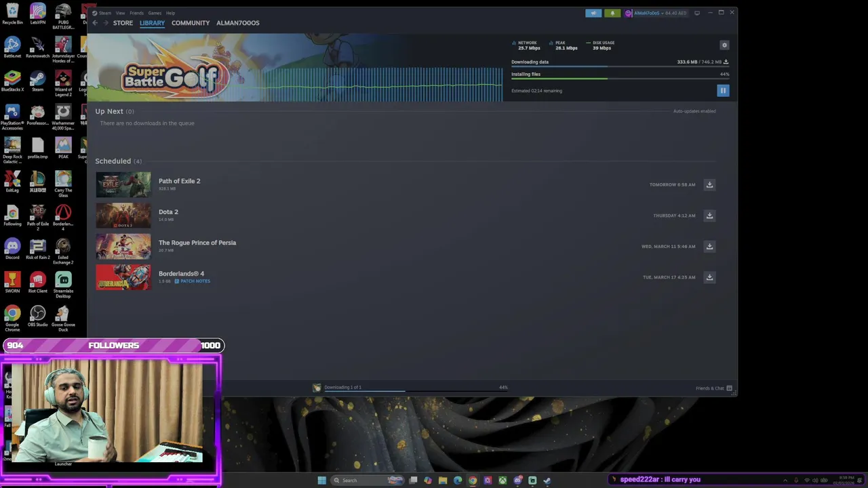This screenshot has height=488, width=868.
Task: Open the Games menu
Action: [x=155, y=13]
